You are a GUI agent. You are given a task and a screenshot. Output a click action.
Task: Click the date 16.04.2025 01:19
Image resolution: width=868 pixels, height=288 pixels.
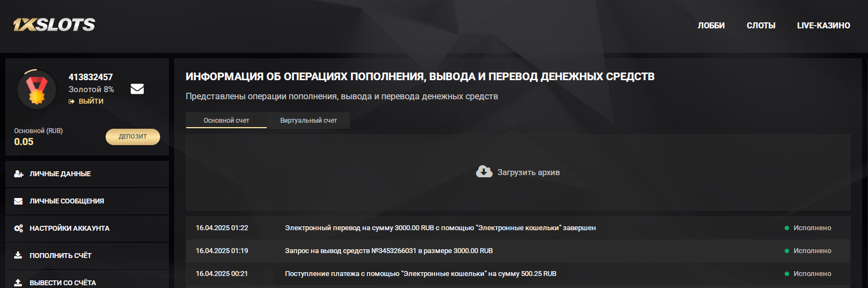[x=222, y=251]
